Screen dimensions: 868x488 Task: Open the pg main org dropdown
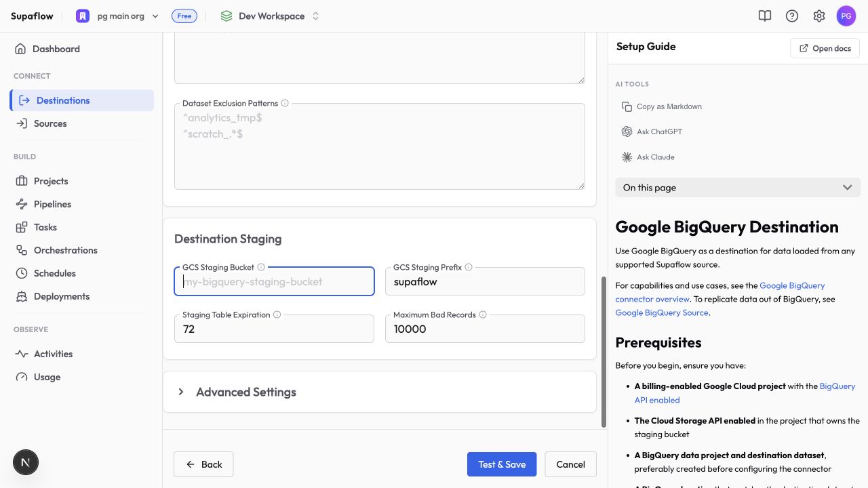[117, 16]
